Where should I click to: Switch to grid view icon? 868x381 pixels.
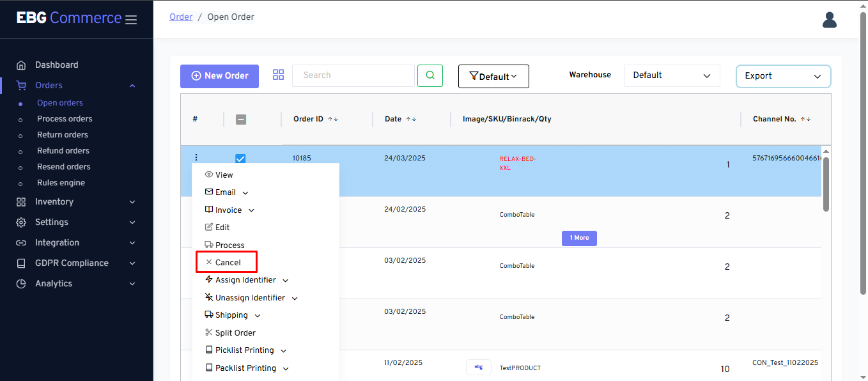[278, 75]
